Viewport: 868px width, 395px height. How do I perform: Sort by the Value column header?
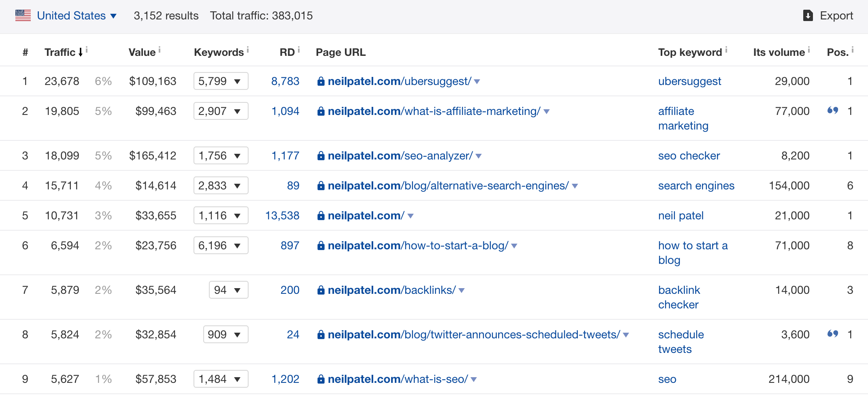(x=142, y=52)
